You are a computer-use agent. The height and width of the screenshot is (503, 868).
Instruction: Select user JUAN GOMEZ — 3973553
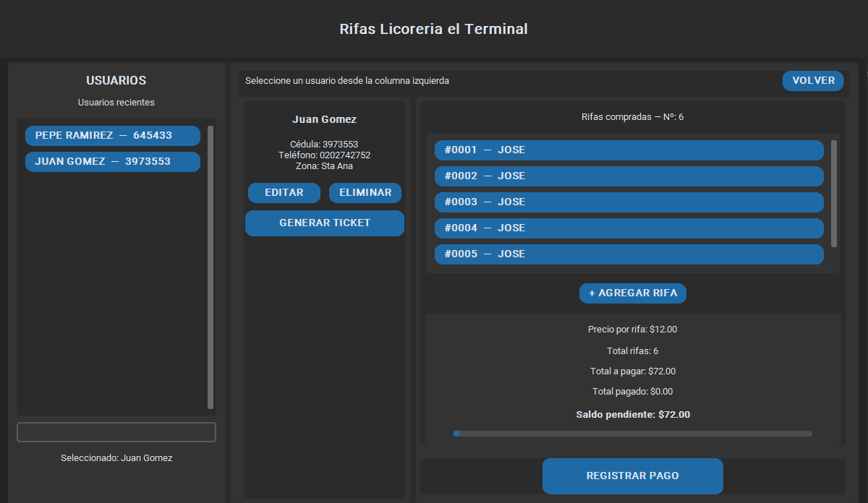pyautogui.click(x=113, y=162)
